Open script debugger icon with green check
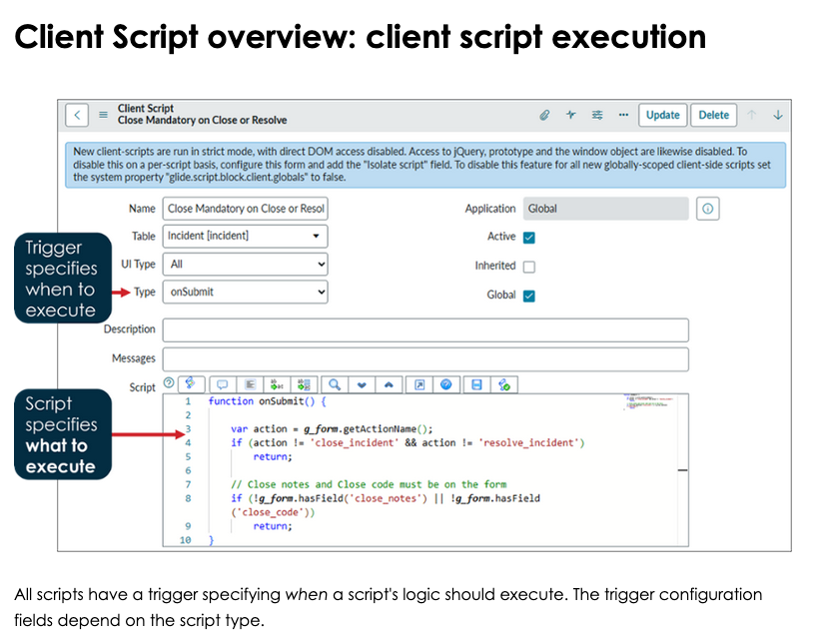This screenshot has height=644, width=825. [x=504, y=384]
